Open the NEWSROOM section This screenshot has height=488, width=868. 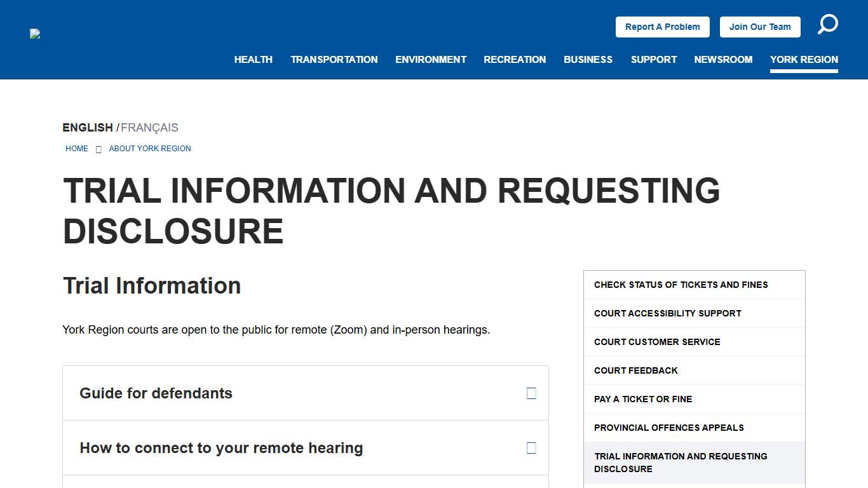click(723, 59)
